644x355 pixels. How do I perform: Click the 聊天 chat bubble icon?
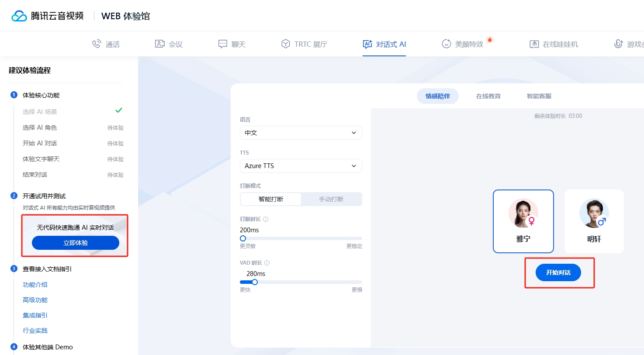click(223, 44)
